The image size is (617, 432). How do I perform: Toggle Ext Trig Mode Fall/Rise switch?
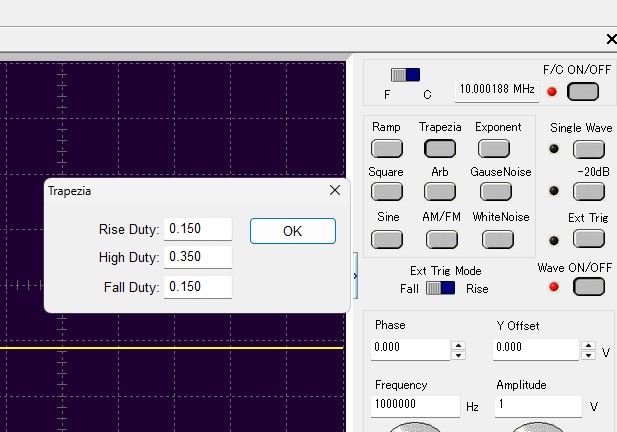[x=440, y=288]
